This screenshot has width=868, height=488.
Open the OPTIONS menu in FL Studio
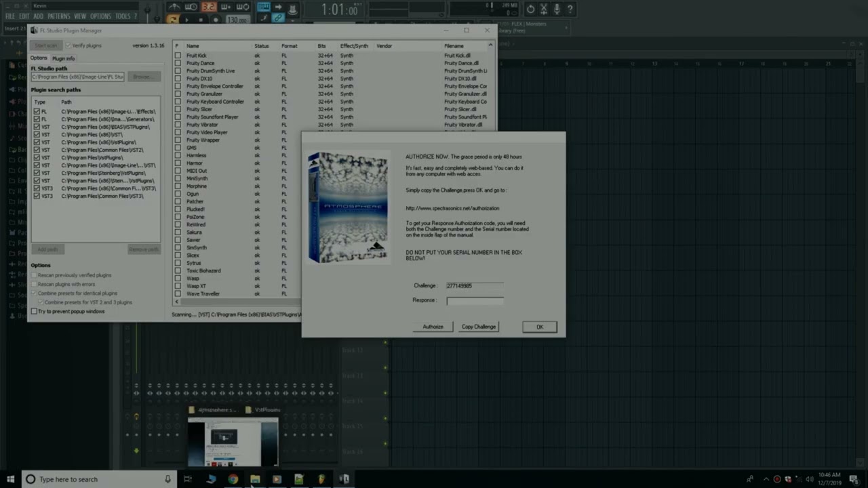pyautogui.click(x=100, y=16)
